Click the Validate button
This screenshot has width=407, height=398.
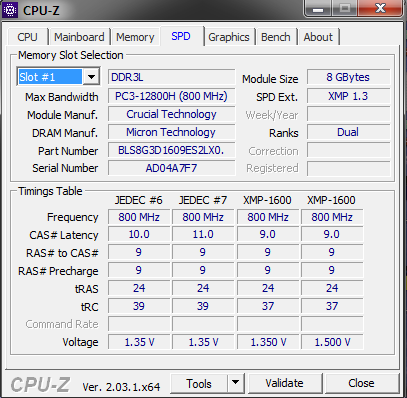(x=285, y=383)
